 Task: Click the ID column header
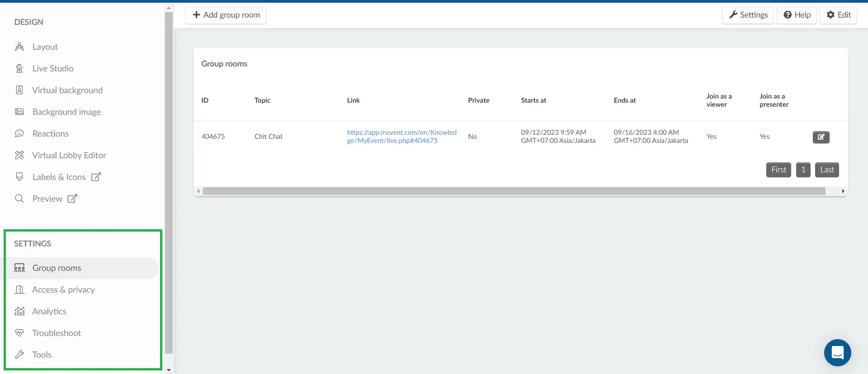(x=205, y=100)
